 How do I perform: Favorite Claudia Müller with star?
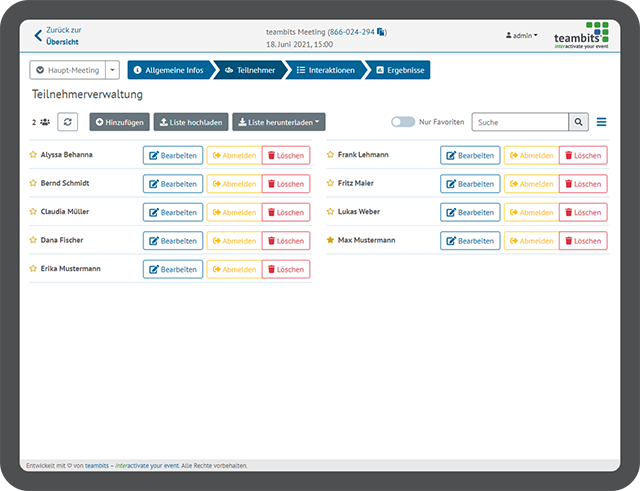[x=33, y=212]
